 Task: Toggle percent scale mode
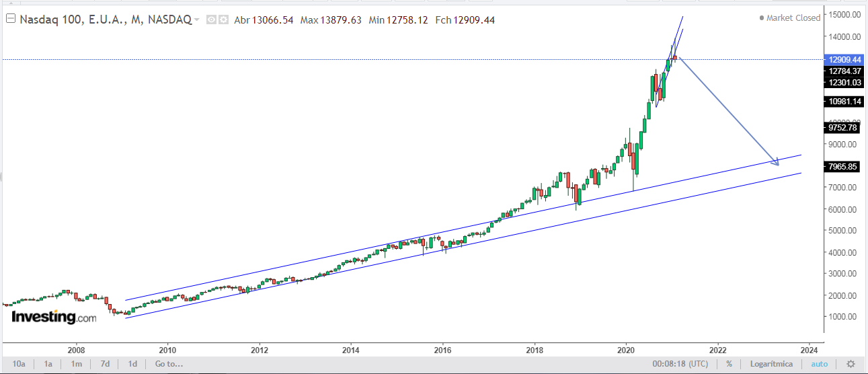tap(729, 364)
